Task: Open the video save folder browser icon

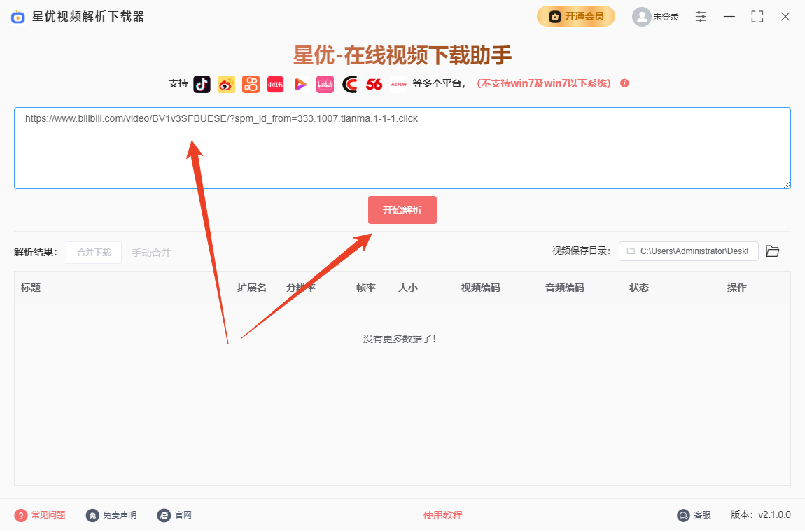Action: pos(772,251)
